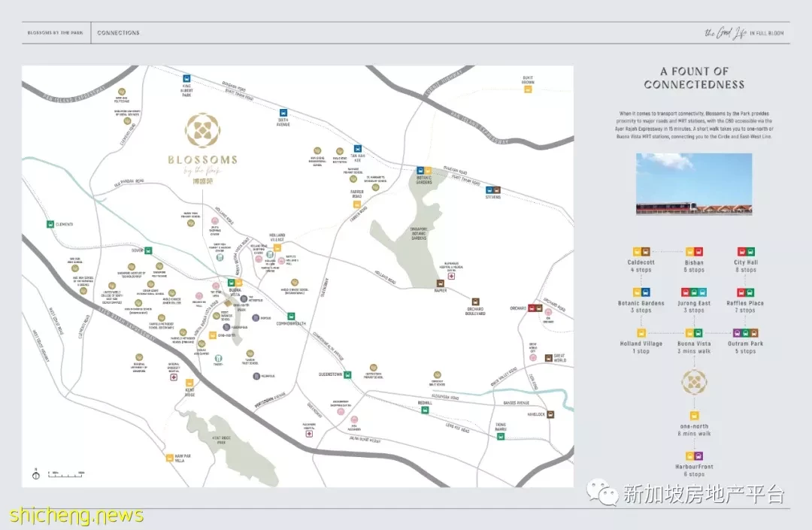Click the Orchard interchange station icons
The height and width of the screenshot is (530, 812).
pyautogui.click(x=535, y=308)
